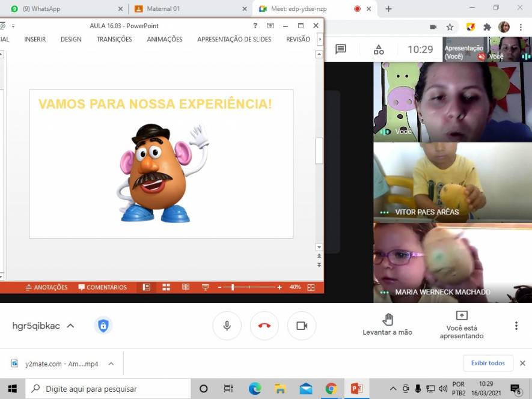
Task: Click the Exibir todos downloads button
Action: click(x=488, y=363)
